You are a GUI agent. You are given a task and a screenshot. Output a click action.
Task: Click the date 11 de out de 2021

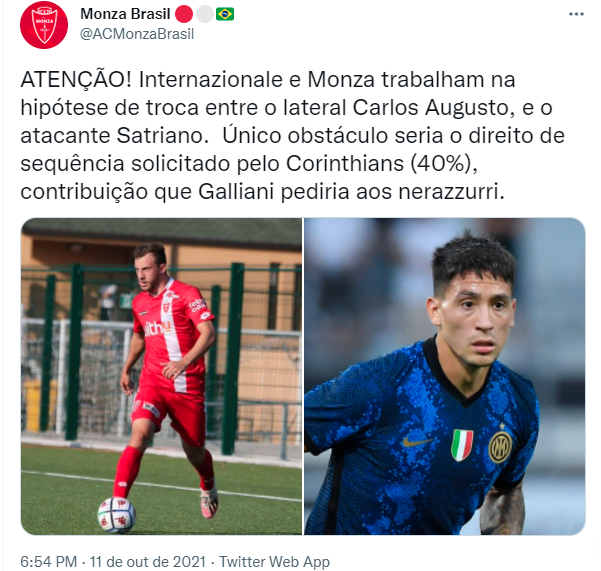(148, 562)
